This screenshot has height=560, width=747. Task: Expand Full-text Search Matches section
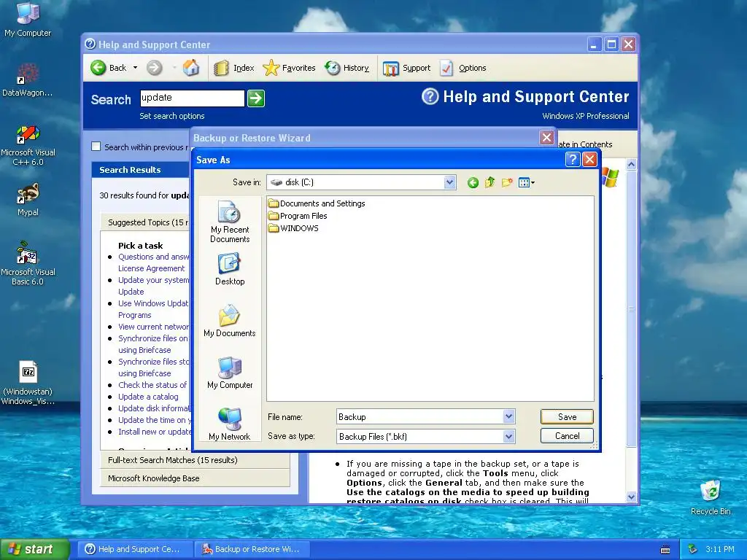(195, 460)
